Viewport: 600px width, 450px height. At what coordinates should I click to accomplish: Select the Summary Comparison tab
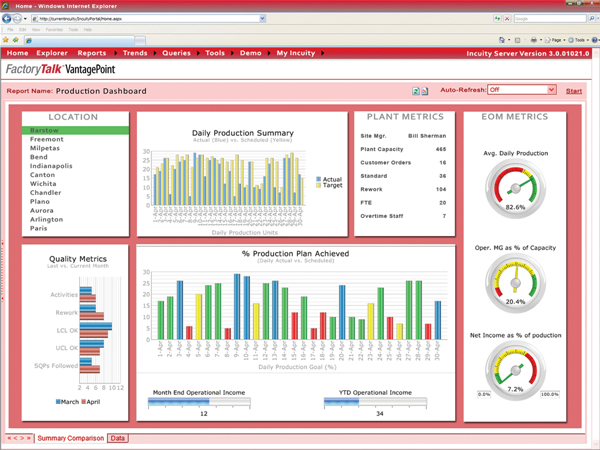(70, 438)
